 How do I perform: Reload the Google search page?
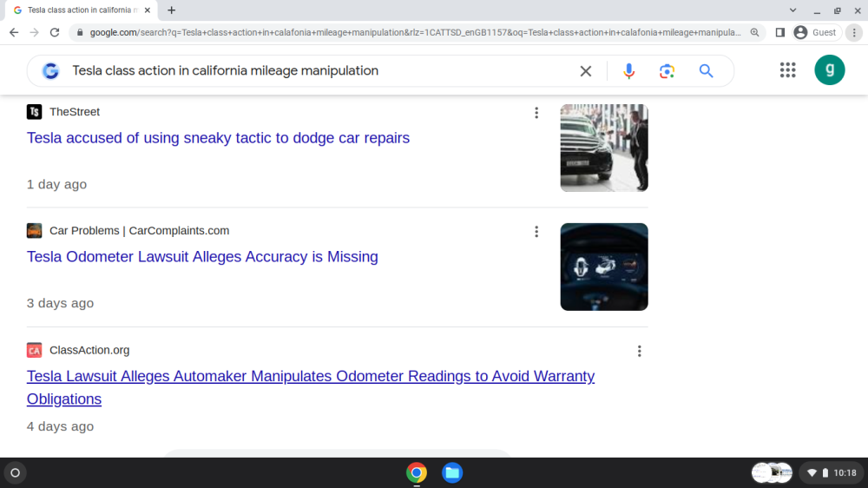pyautogui.click(x=55, y=33)
